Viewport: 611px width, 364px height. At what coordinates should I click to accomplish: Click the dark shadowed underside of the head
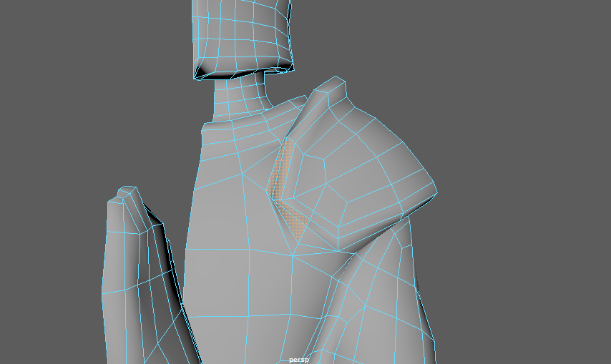click(230, 75)
